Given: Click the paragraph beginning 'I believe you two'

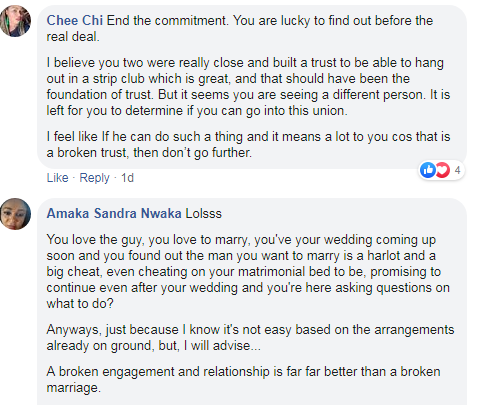Looking at the screenshot, I should click(x=248, y=87).
